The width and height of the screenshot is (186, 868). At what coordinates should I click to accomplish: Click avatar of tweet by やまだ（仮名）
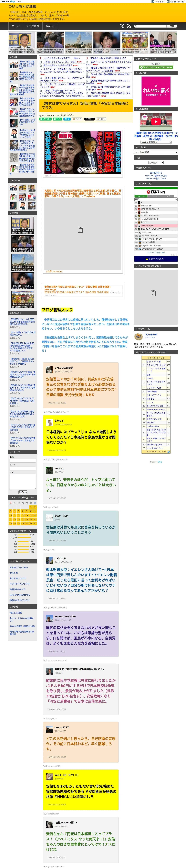(x=50, y=518)
